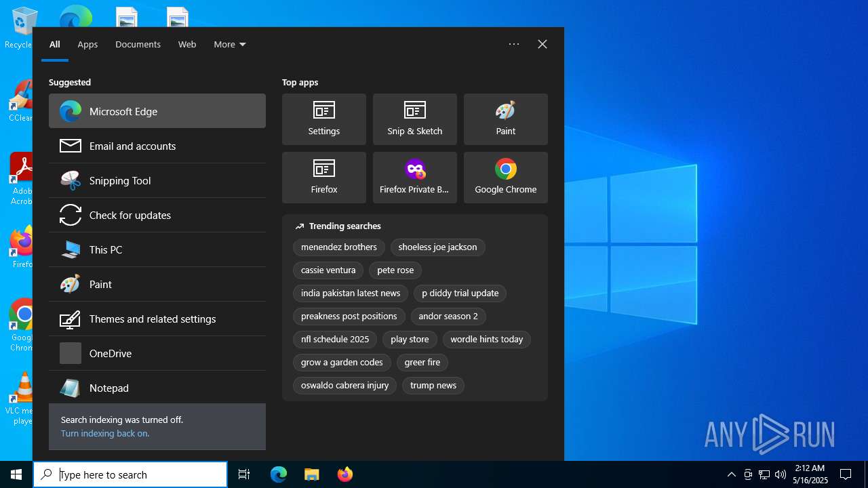Open the clock and date in taskbar
This screenshot has width=868, height=488.
(x=811, y=474)
